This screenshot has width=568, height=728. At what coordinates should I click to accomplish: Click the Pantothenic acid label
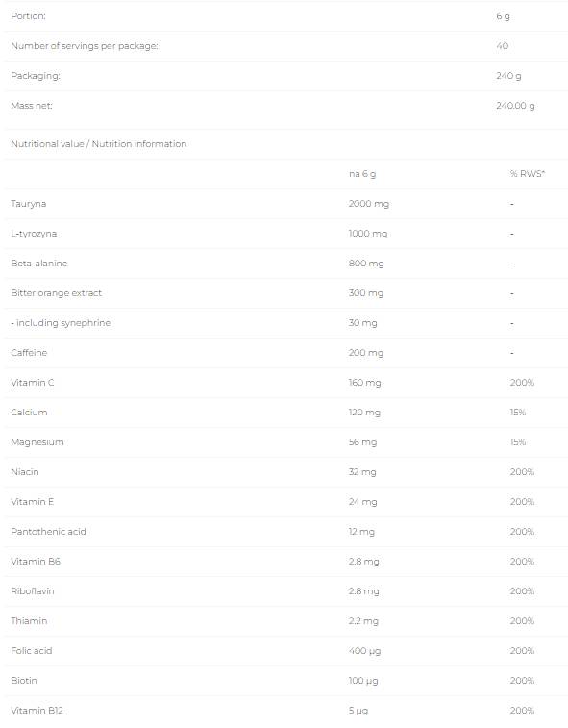coord(48,532)
